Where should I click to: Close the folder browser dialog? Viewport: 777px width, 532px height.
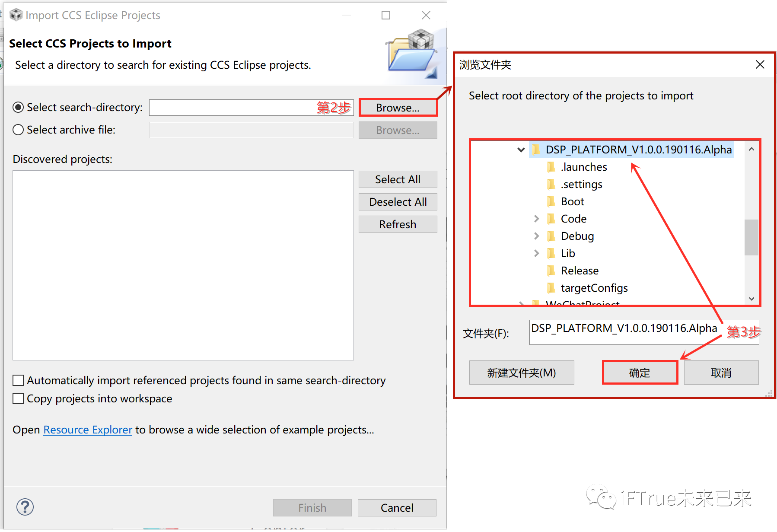tap(760, 64)
